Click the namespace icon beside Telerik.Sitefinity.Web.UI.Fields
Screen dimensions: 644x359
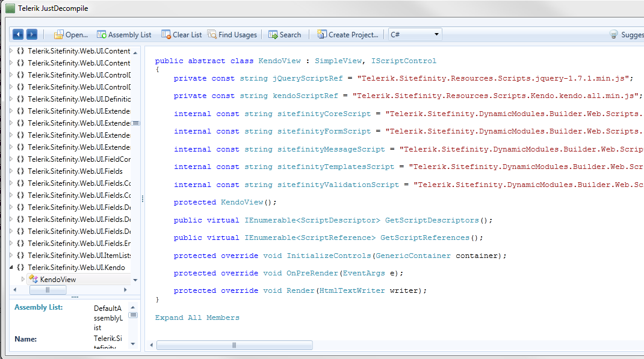click(x=20, y=171)
